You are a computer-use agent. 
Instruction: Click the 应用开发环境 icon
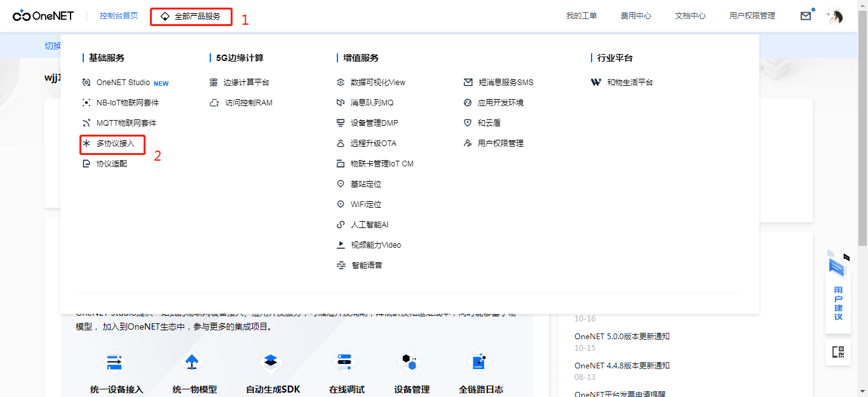coord(468,103)
